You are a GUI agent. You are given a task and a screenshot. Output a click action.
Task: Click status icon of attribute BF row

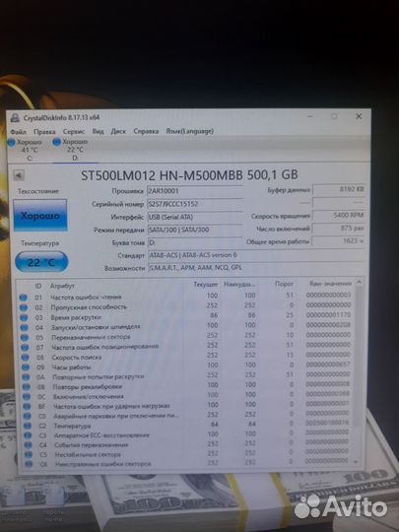click(27, 406)
